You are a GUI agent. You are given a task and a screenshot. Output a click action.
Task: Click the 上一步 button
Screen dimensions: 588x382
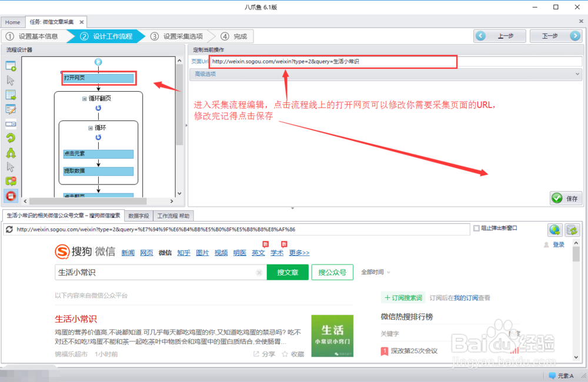point(499,36)
